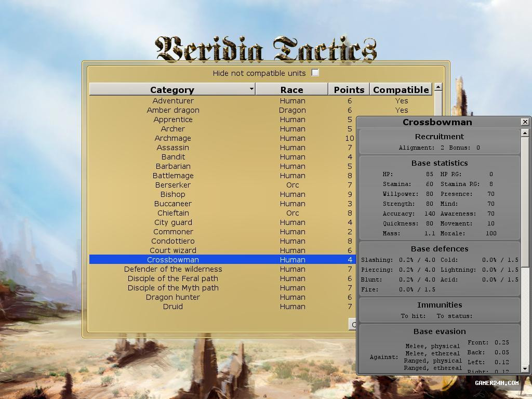Select the Archer unit row
532x399 pixels.
tap(222, 129)
